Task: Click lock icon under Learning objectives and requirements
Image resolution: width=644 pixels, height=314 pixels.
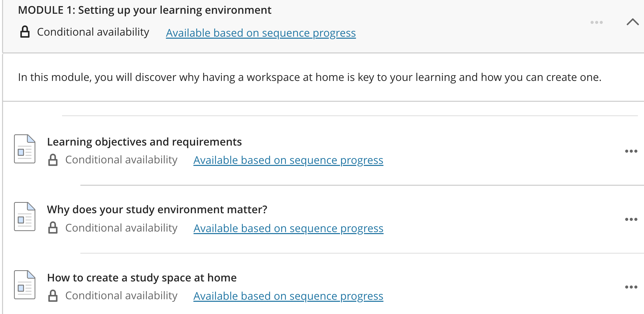Action: [x=53, y=160]
